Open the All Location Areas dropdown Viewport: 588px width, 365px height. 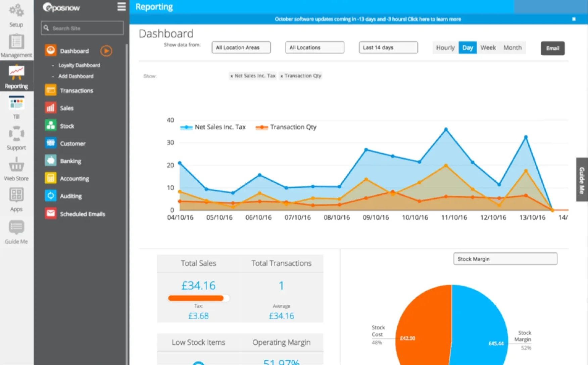(x=241, y=47)
